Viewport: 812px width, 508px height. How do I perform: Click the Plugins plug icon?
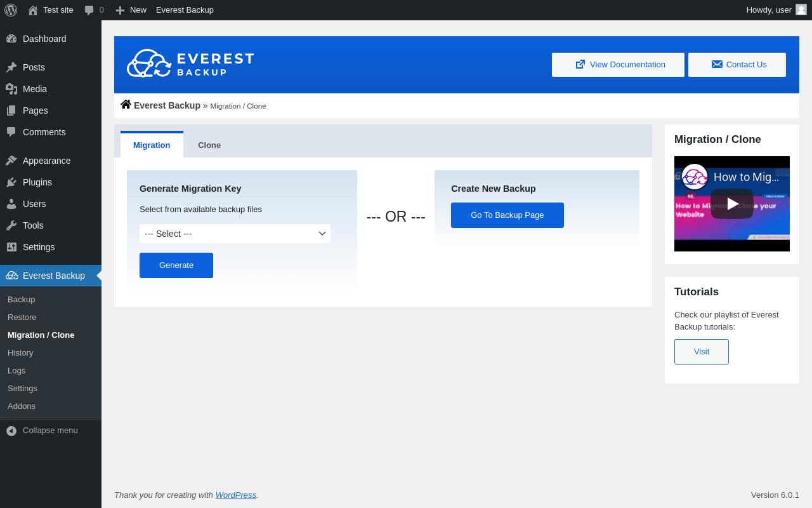[11, 182]
